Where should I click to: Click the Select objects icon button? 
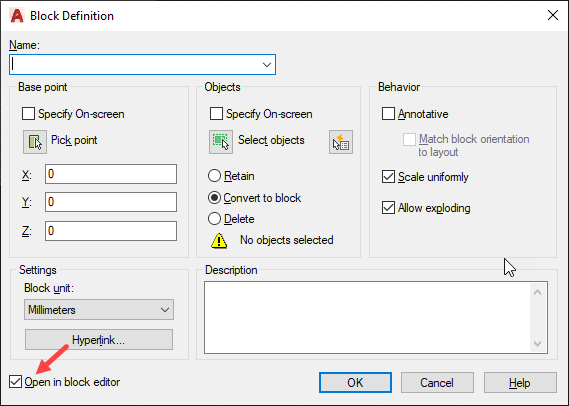coord(221,142)
